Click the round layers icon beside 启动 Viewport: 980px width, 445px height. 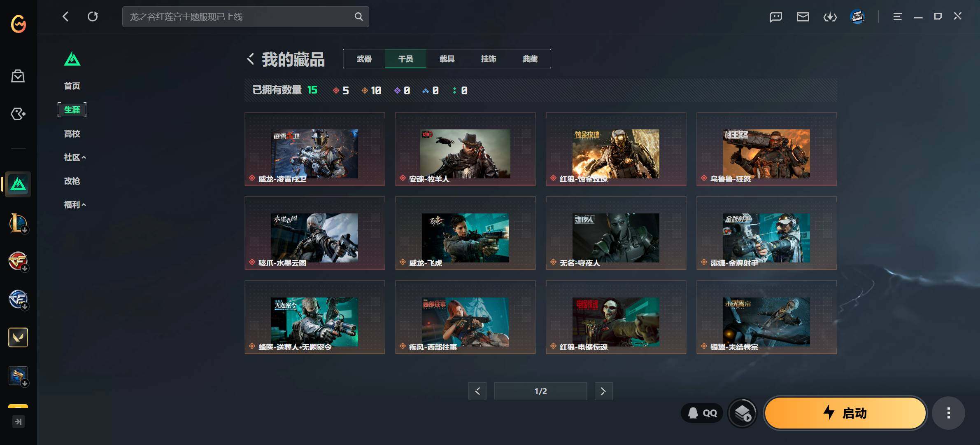tap(743, 413)
